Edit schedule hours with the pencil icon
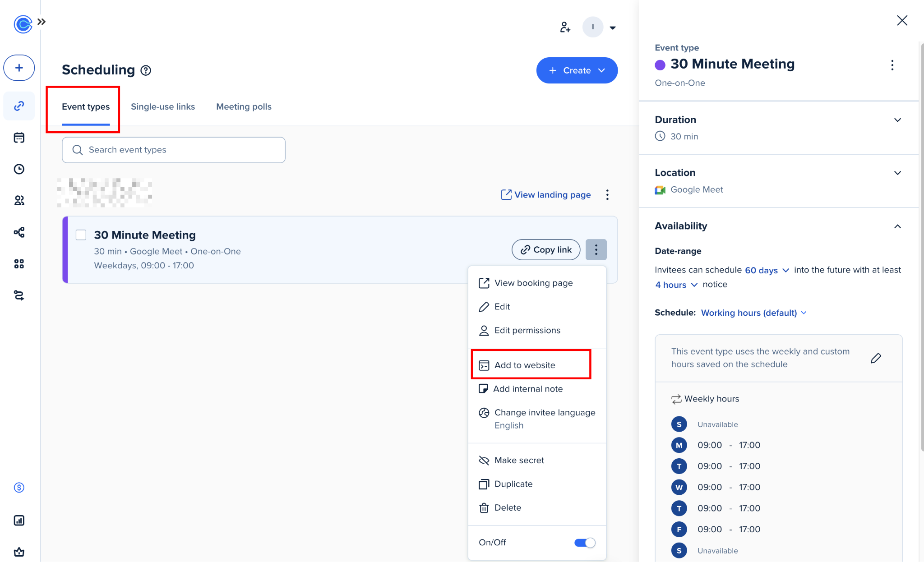 tap(876, 358)
